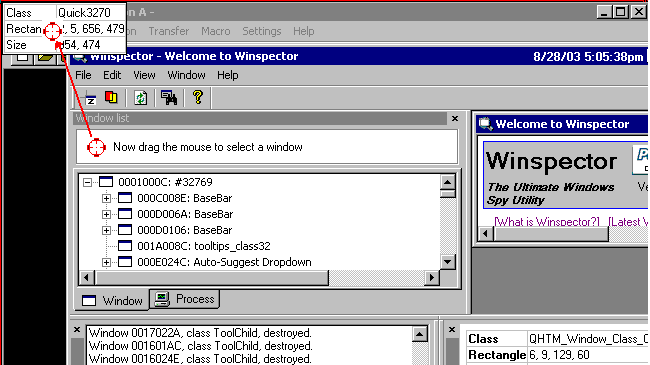Select the 001A008C: tooltips_class32 row
The image size is (650, 365).
click(204, 246)
